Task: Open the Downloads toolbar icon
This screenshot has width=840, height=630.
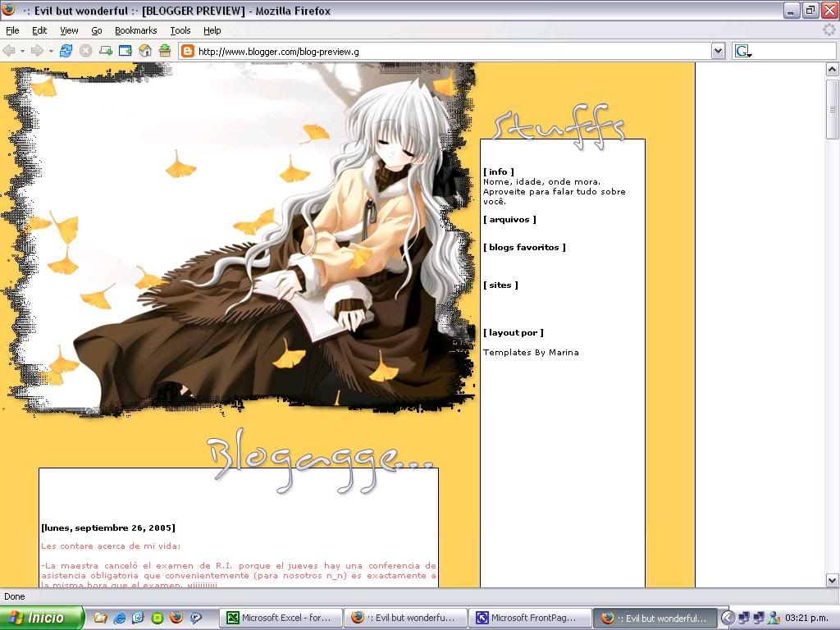Action: tap(165, 51)
